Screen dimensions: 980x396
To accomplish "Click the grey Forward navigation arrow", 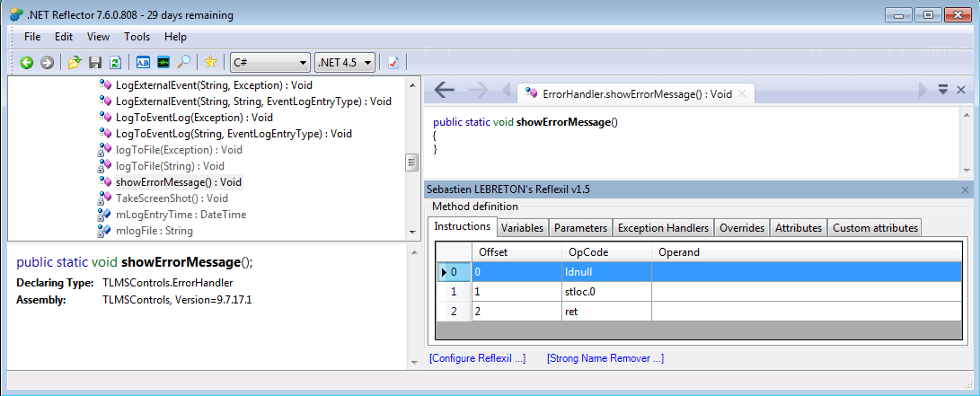I will (47, 63).
